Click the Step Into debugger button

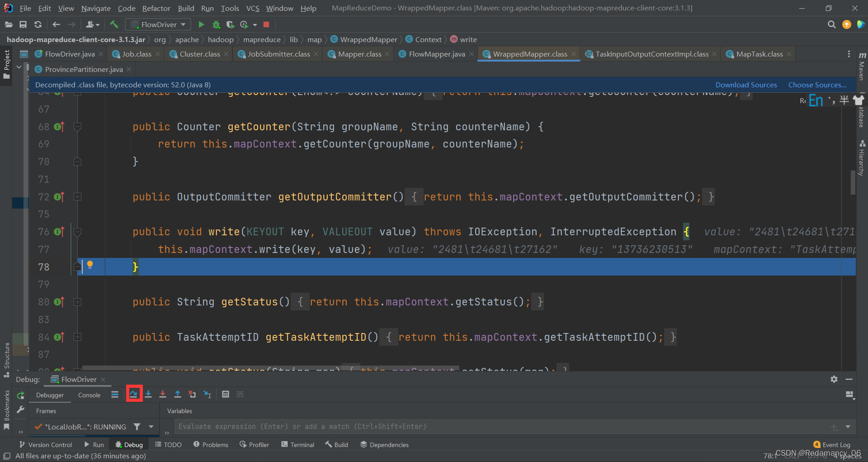[148, 394]
